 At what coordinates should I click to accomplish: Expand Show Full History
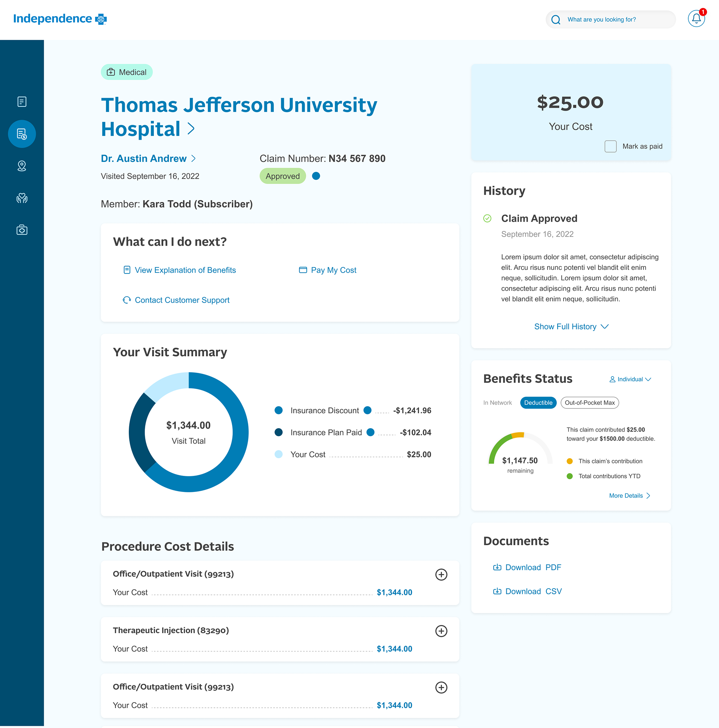point(571,326)
